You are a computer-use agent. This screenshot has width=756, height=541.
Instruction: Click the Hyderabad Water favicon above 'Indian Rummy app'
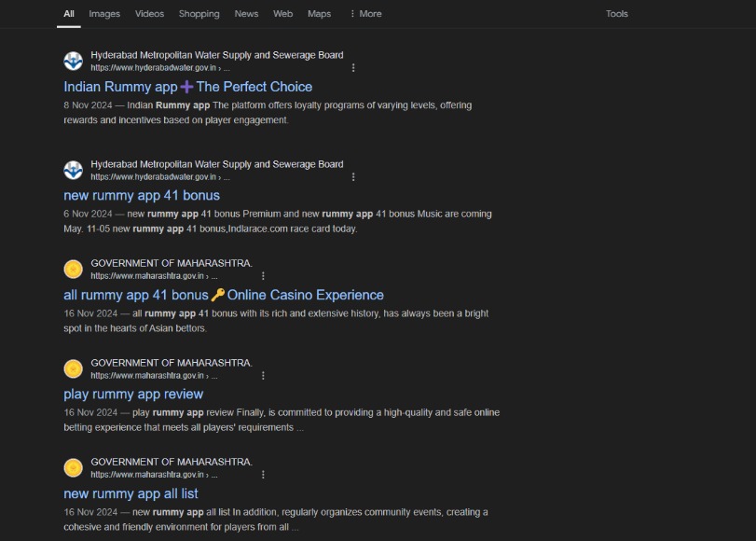pos(73,62)
